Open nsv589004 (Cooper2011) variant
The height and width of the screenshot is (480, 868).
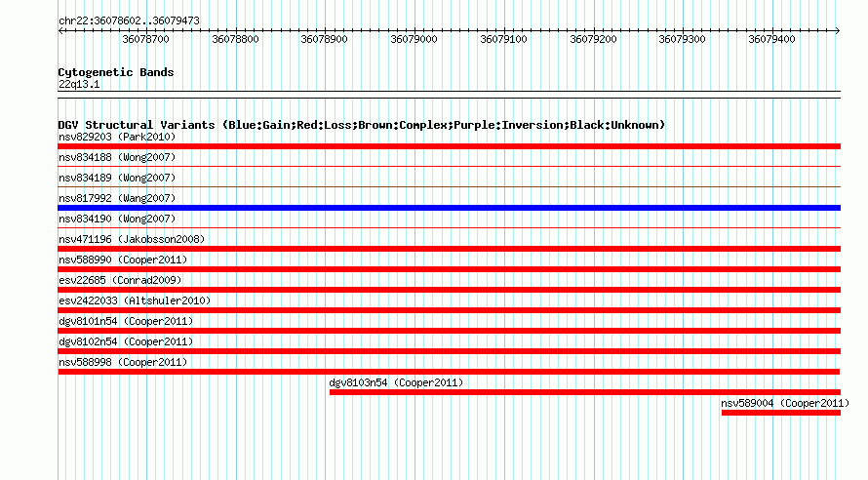click(785, 403)
